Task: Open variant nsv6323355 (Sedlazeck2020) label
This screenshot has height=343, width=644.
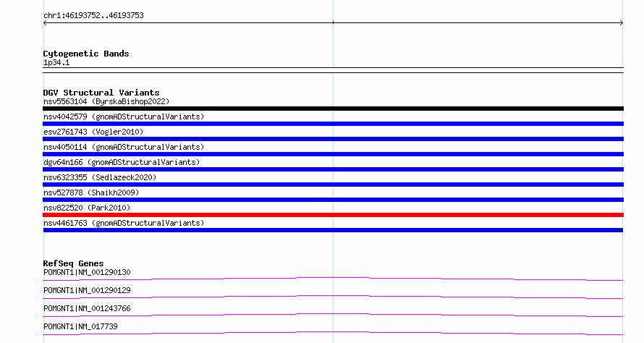Action: pyautogui.click(x=100, y=177)
